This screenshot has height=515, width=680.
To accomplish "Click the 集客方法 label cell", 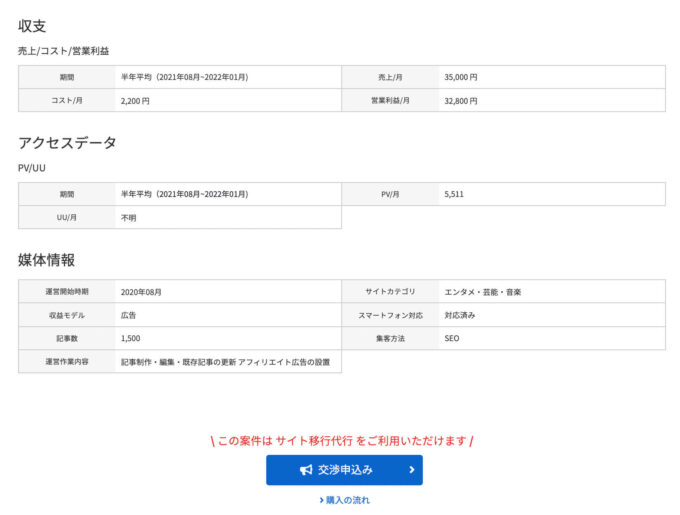I will point(390,338).
